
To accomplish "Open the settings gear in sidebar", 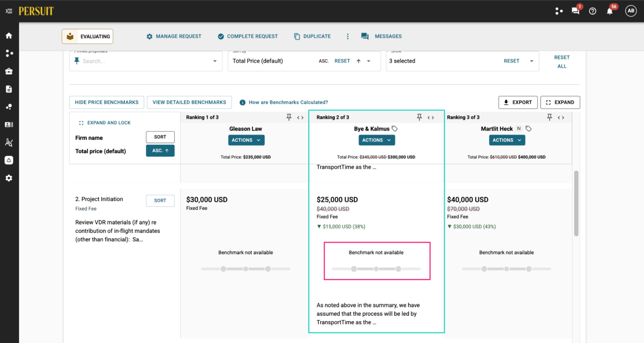I will coord(9,178).
